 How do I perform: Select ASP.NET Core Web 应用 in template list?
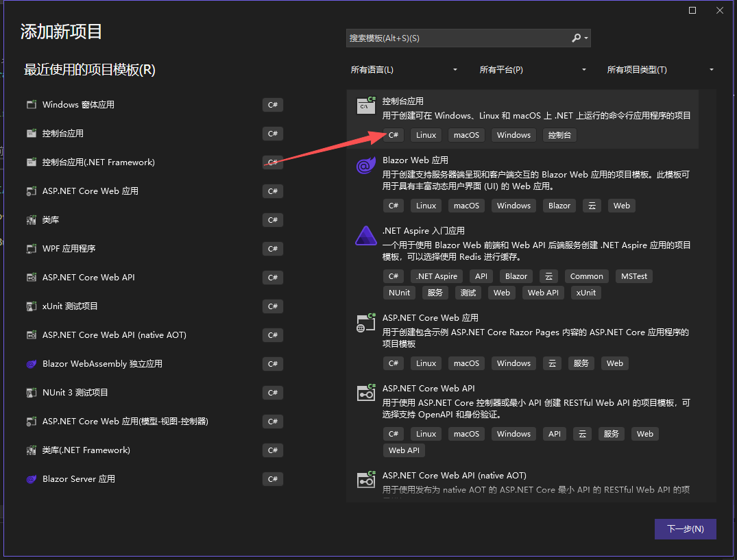(x=430, y=318)
